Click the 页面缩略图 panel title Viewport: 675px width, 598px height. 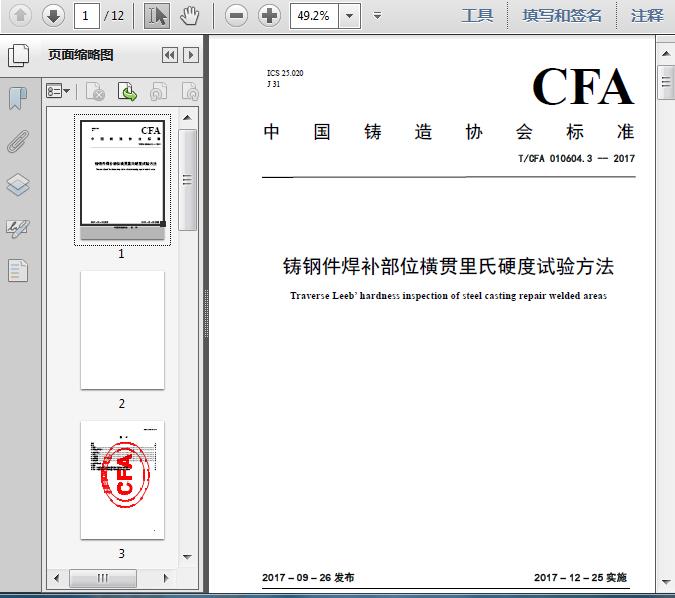coord(81,55)
